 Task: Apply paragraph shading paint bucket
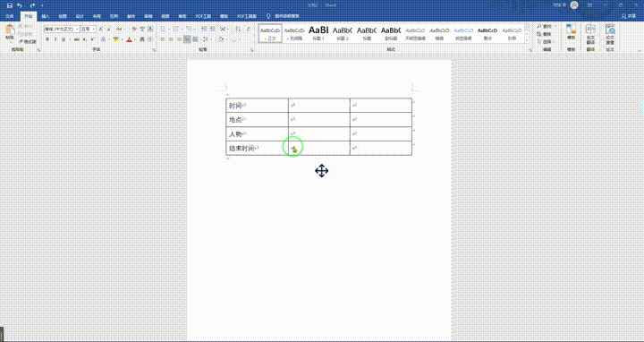220,39
